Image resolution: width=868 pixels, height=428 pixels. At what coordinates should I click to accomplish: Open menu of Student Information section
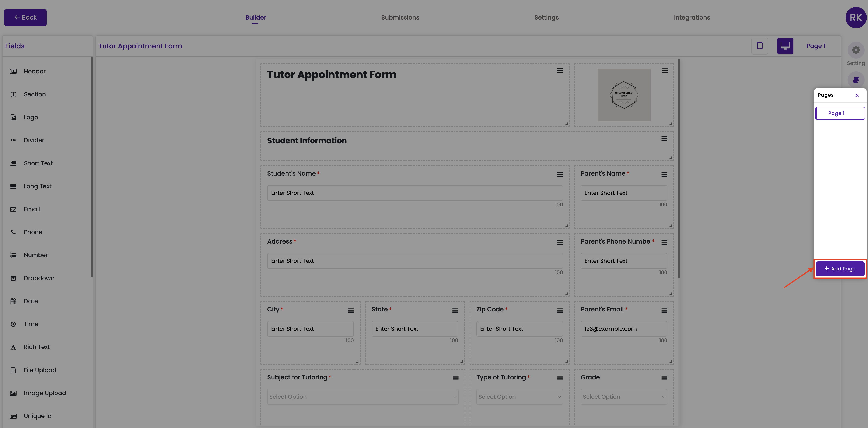[664, 139]
